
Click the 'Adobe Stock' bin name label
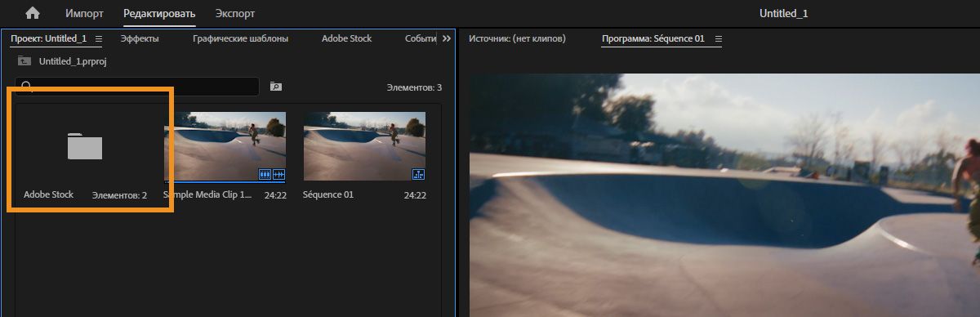point(48,194)
